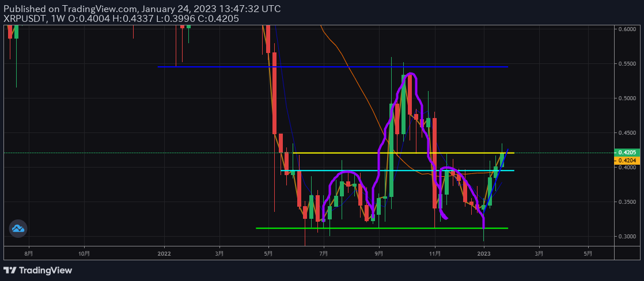The width and height of the screenshot is (644, 281).
Task: Click the 2022 label on time axis
Action: (164, 253)
